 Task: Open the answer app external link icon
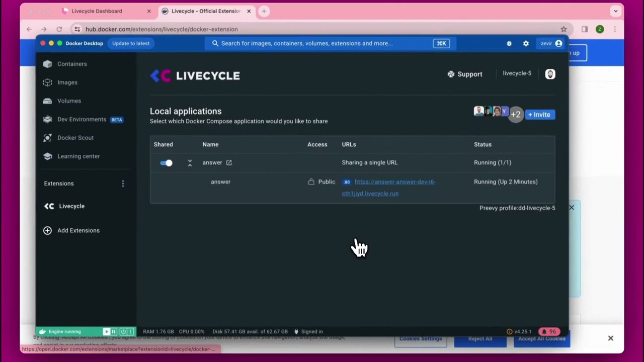pyautogui.click(x=229, y=162)
